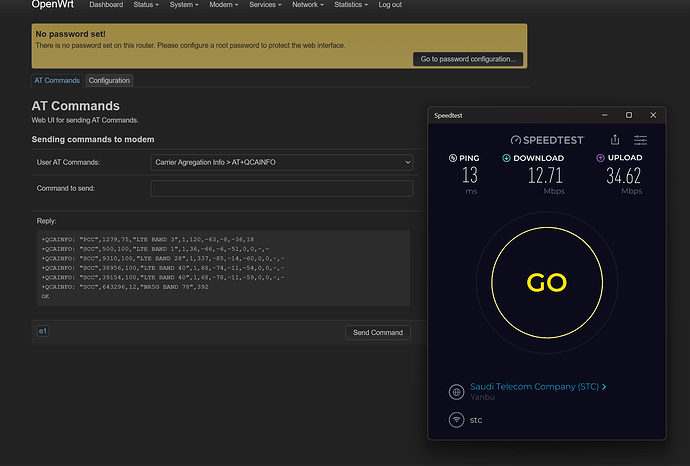Click the AT Commands page heading
Image resolution: width=690 pixels, height=466 pixels.
point(75,106)
